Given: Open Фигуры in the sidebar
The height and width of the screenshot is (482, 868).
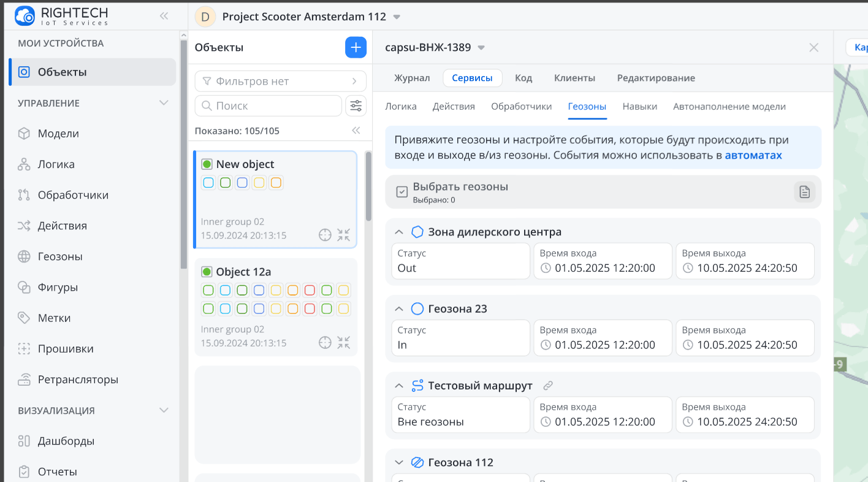Looking at the screenshot, I should [x=58, y=287].
